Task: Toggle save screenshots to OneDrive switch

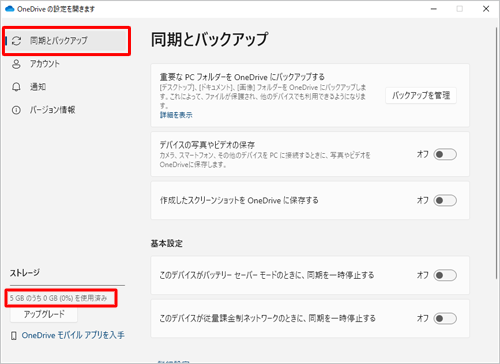Action: [x=445, y=200]
